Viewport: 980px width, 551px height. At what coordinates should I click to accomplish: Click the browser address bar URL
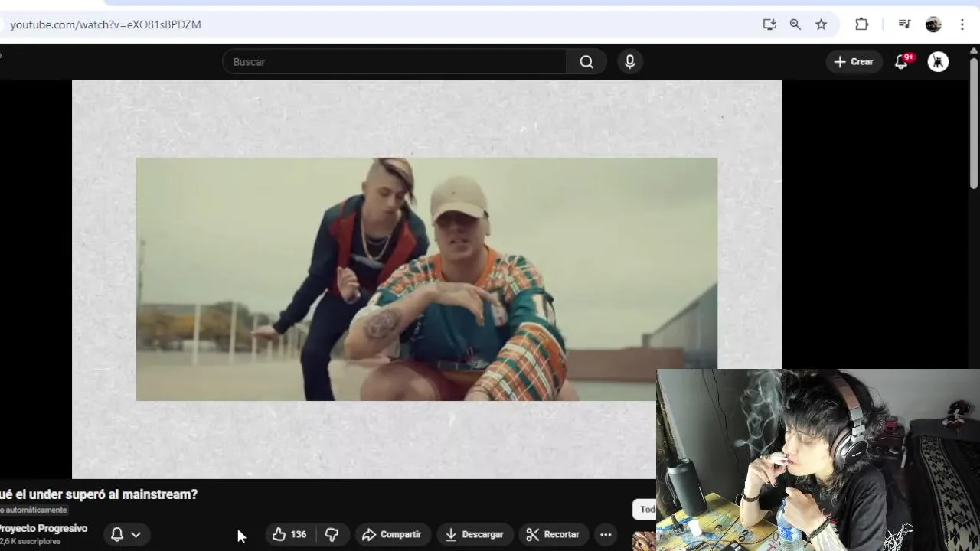pyautogui.click(x=106, y=24)
